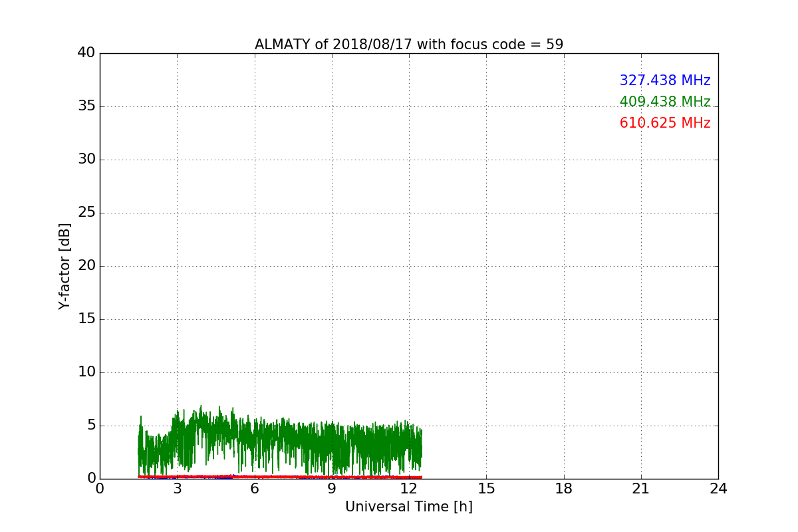The image size is (798, 532).
Task: Click the x-axis tick label 6
Action: [x=255, y=488]
